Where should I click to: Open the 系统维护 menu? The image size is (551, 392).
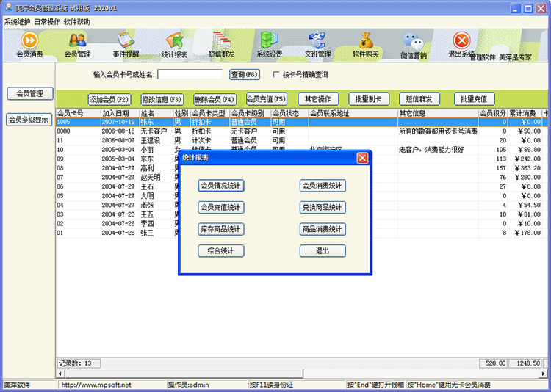point(17,22)
